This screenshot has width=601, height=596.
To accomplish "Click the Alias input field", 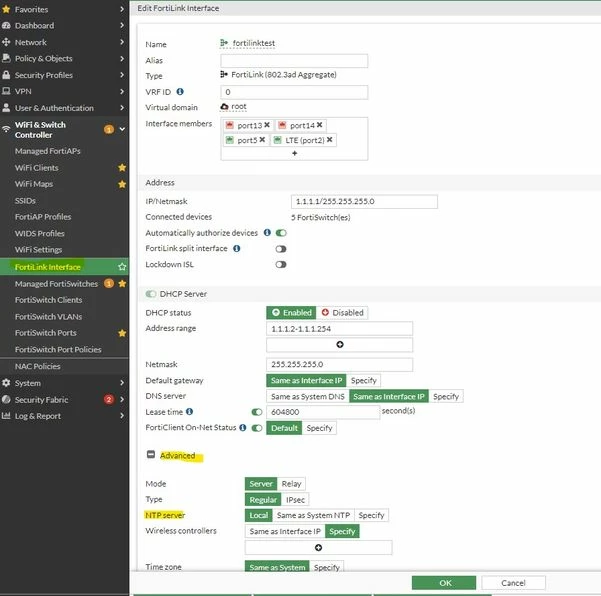I will pyautogui.click(x=294, y=61).
